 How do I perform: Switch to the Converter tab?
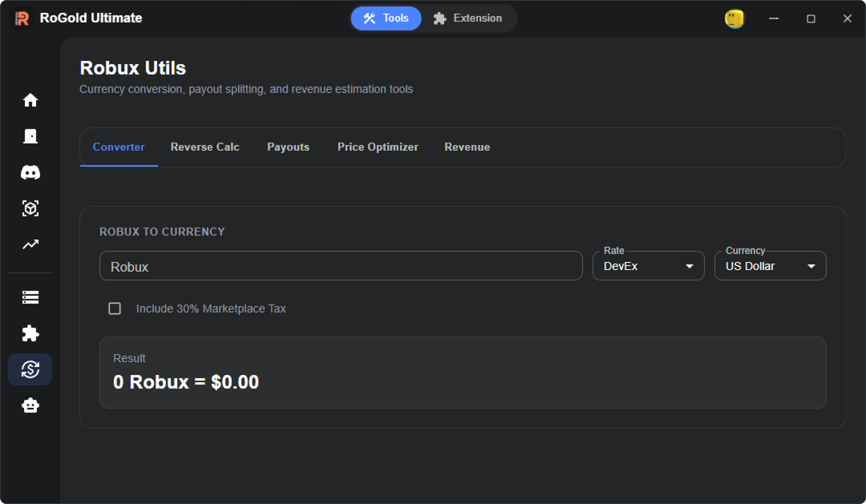(x=119, y=147)
